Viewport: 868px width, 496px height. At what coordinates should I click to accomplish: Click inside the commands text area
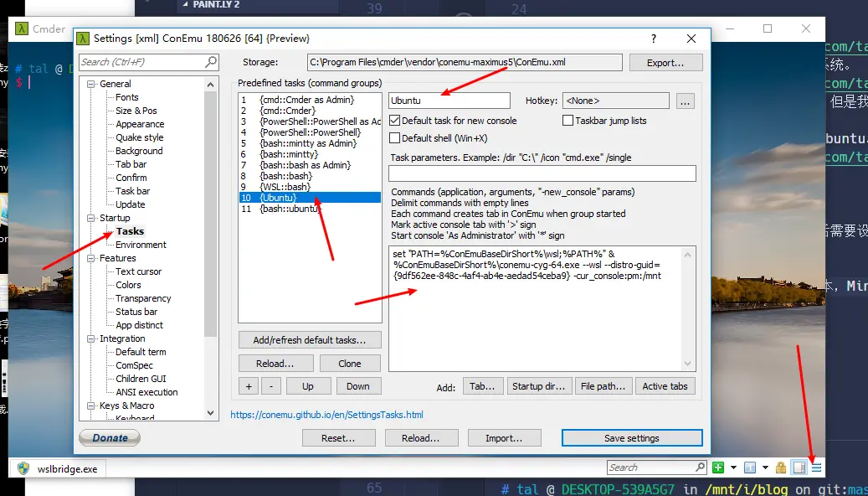536,308
